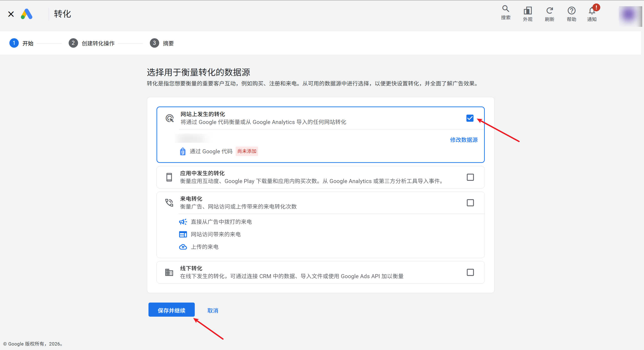The image size is (644, 350).
Task: Check 来电转化 checkbox
Action: click(x=470, y=203)
